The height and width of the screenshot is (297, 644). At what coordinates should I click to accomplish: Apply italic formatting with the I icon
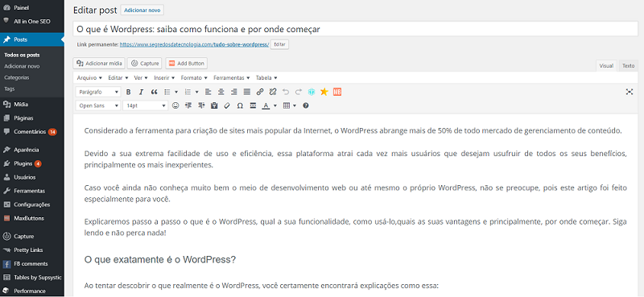point(142,92)
